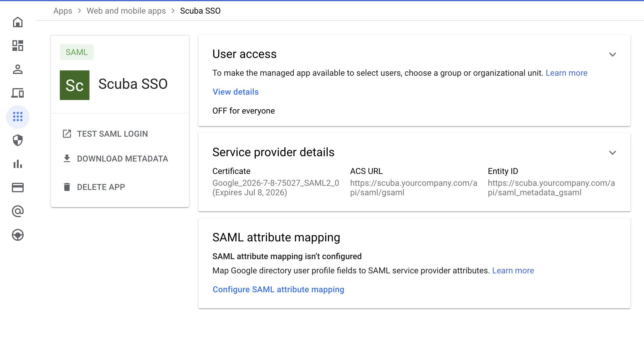Click the trash icon for Delete App
Viewport: 644px width, 339px height.
pos(67,187)
